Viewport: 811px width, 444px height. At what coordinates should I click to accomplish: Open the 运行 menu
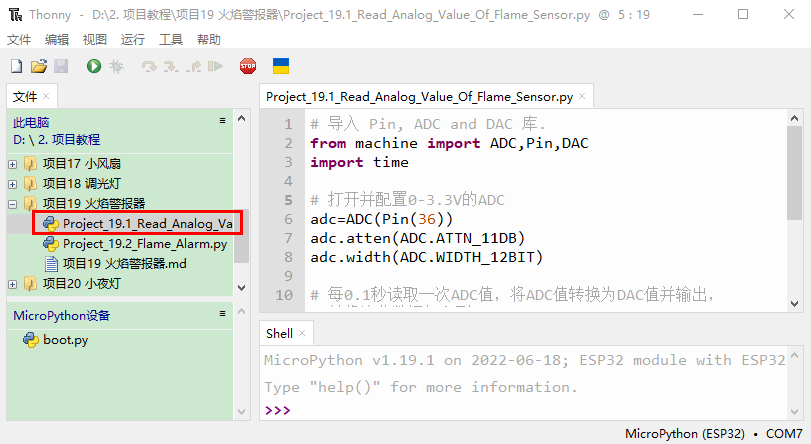point(132,39)
